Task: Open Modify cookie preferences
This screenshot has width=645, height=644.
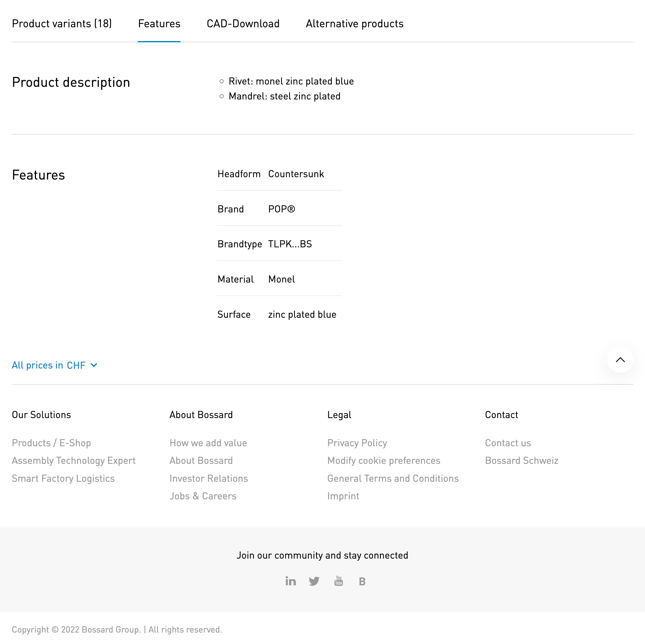Action: 383,460
